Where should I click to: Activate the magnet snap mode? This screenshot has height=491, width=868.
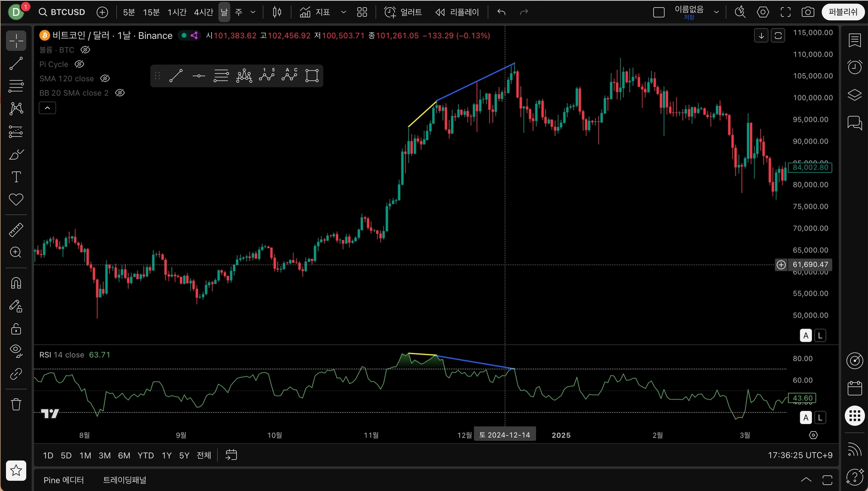click(x=16, y=283)
